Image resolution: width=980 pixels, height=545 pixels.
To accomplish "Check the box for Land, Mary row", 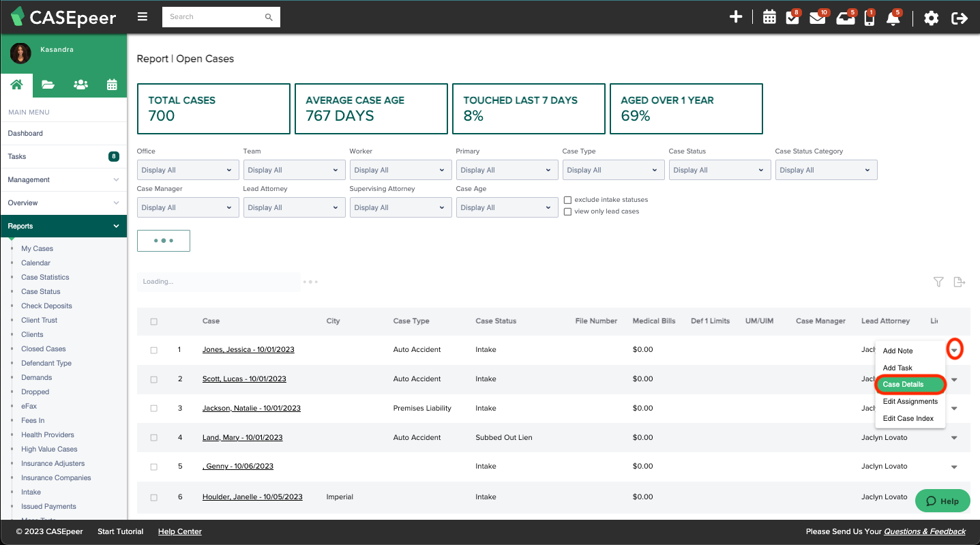I will pos(153,438).
